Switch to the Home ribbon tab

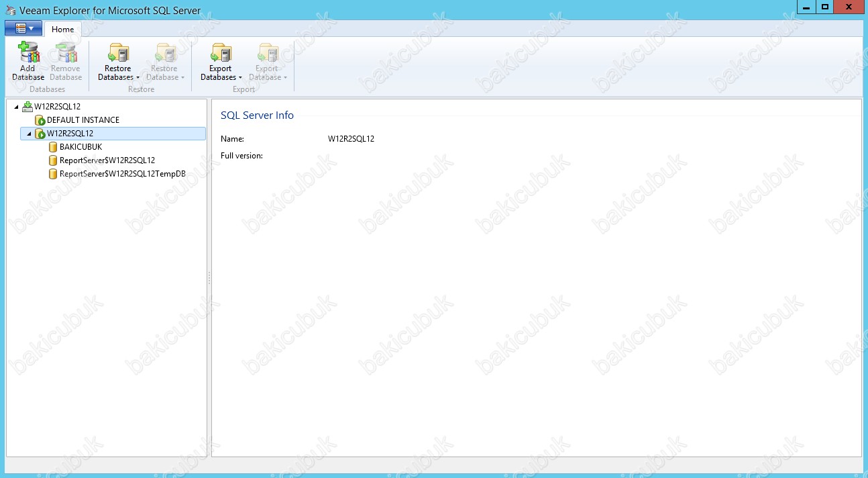point(63,29)
